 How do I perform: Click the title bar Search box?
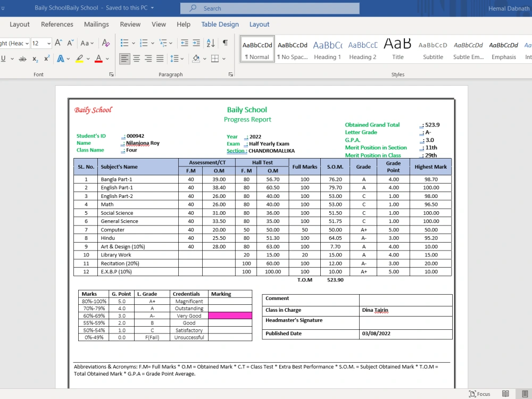[x=270, y=9]
